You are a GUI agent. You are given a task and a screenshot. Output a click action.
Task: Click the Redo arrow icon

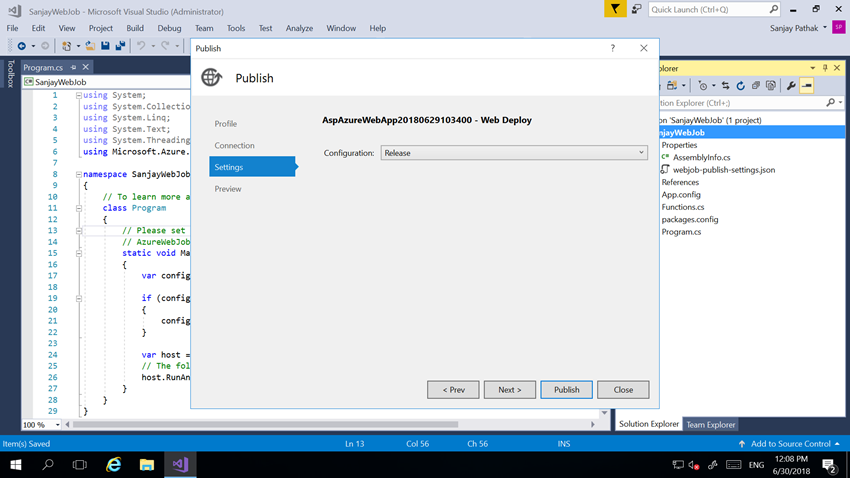tap(165, 46)
